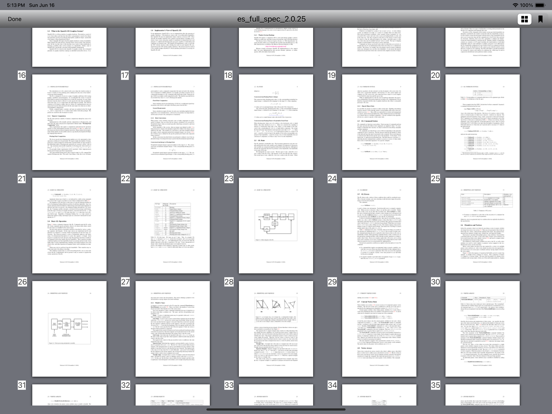552x414 pixels.
Task: Open page 17 thumbnail
Action: [172, 122]
